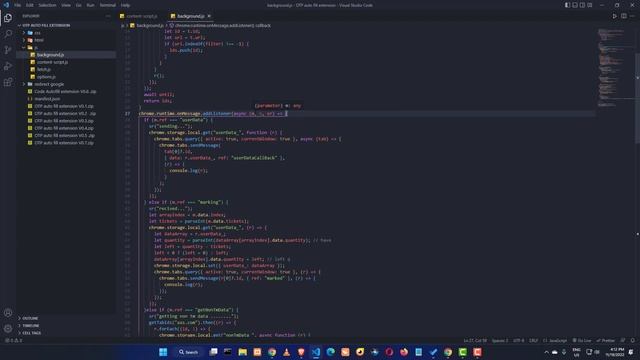This screenshot has width=640, height=360.
Task: Open the Extensions view
Action: pos(8,82)
